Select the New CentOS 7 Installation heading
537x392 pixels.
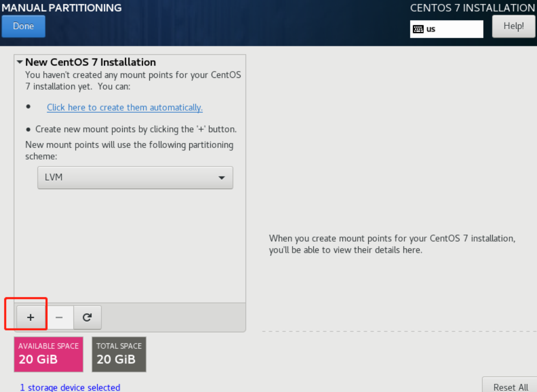pos(90,62)
